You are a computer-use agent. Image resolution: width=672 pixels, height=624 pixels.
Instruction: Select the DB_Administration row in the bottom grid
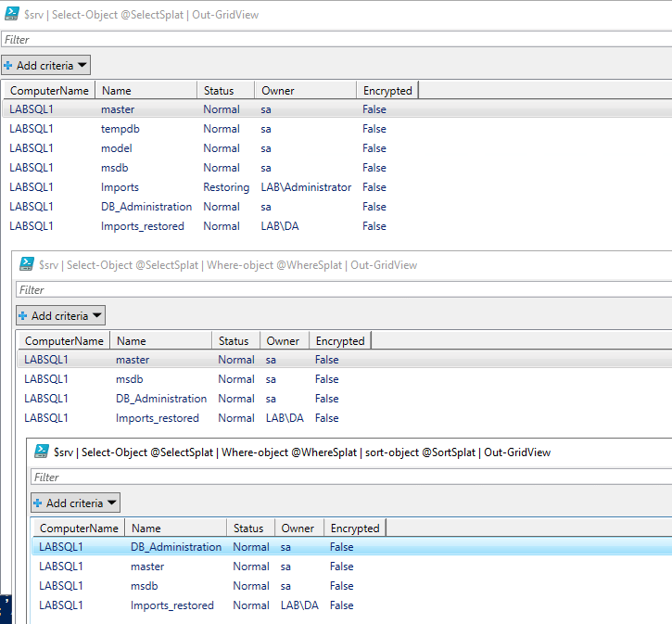176,547
